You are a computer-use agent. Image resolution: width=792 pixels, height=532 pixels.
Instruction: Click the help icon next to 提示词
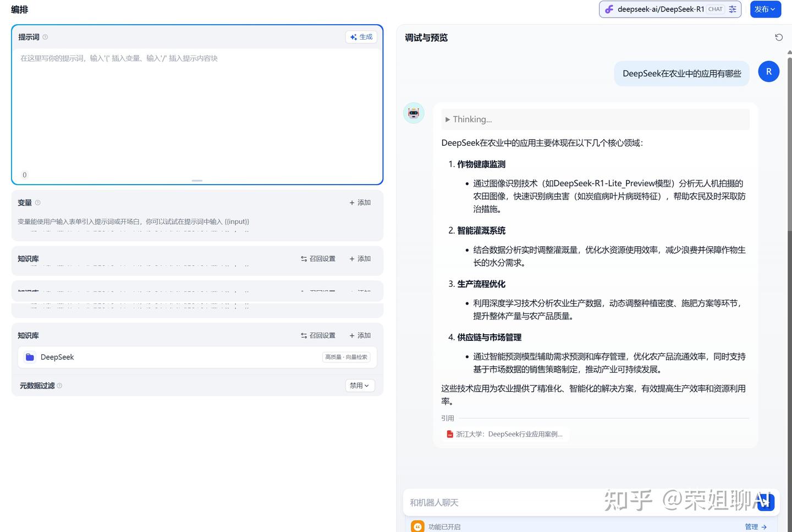click(45, 37)
